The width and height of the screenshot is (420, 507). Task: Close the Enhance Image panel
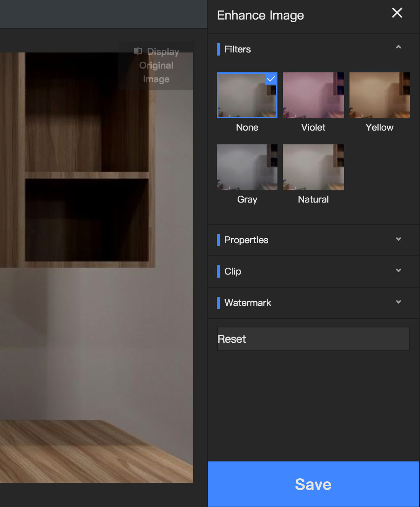397,13
